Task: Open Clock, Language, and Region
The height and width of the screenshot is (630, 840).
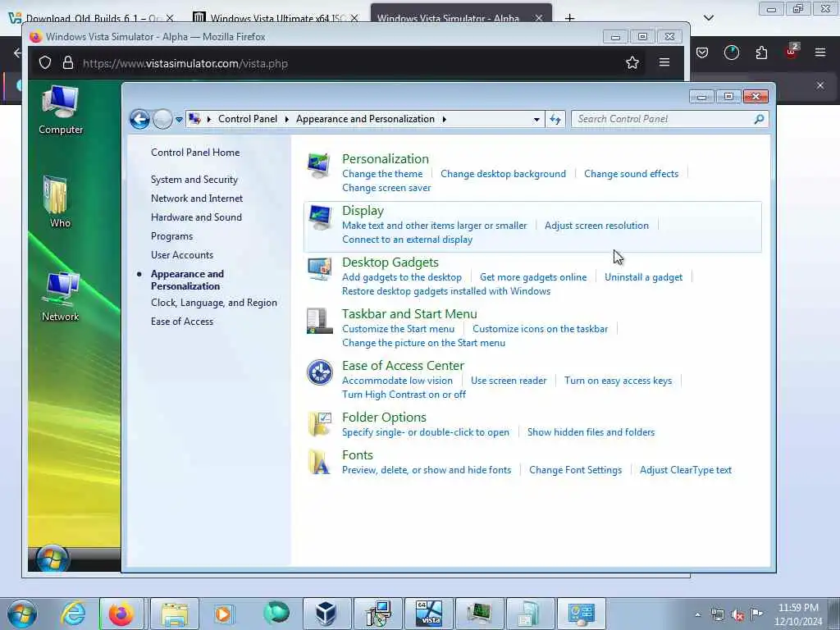Action: coord(214,303)
